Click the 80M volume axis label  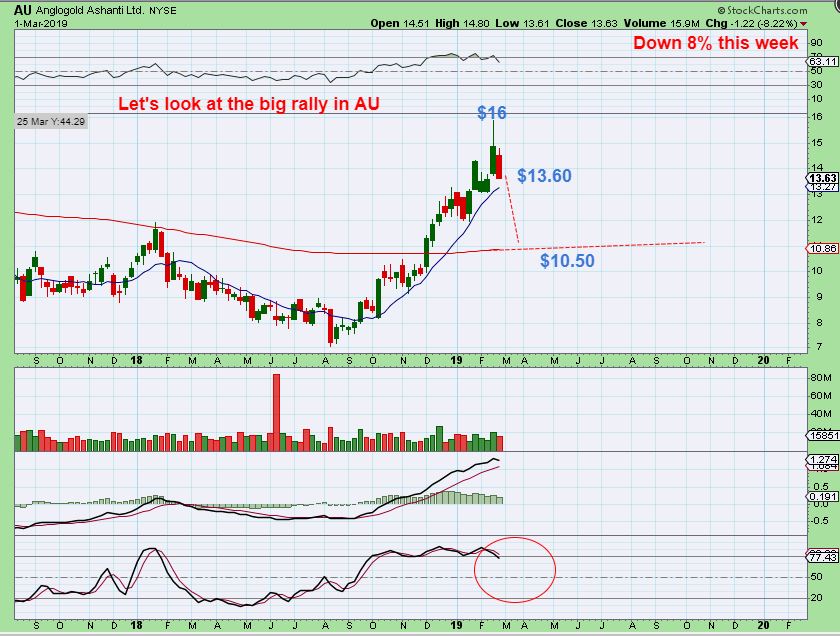click(821, 377)
